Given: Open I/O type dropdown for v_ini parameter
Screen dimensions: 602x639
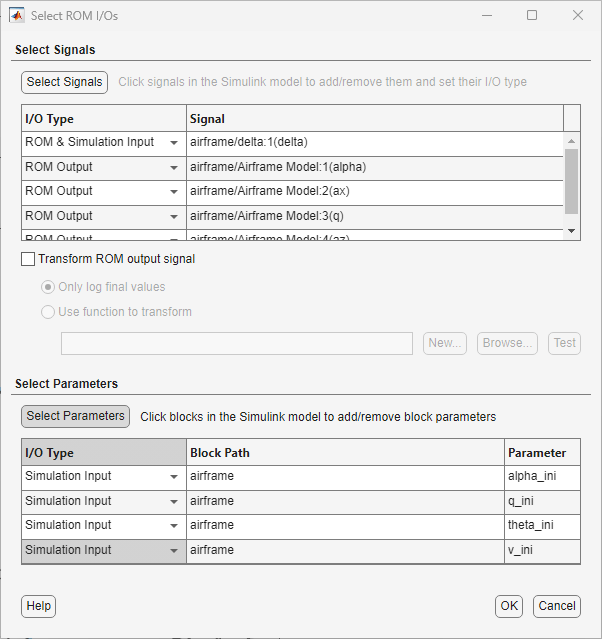Looking at the screenshot, I should tap(174, 551).
